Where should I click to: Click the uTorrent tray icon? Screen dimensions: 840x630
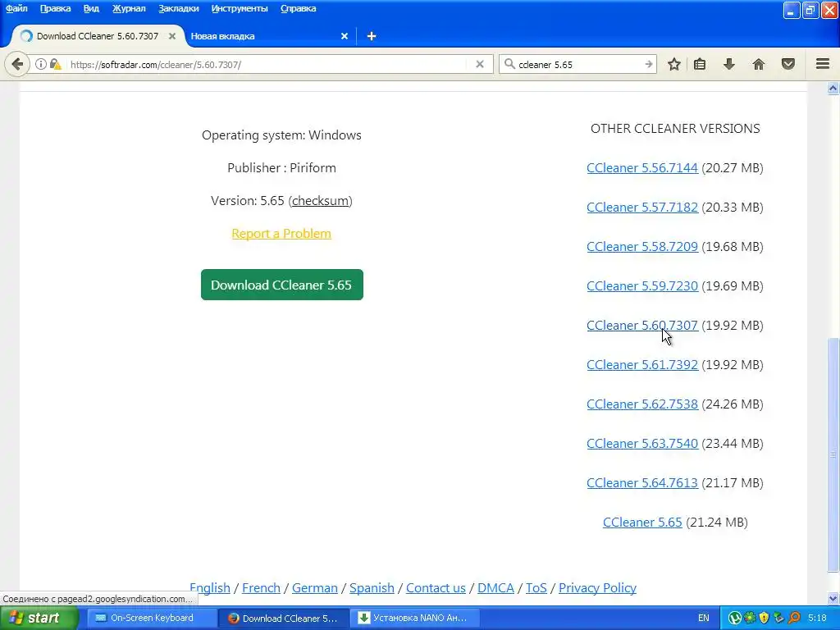pos(735,619)
